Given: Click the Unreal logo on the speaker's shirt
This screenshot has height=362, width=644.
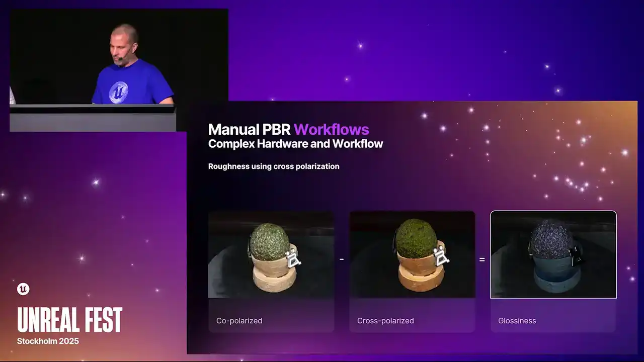Looking at the screenshot, I should coord(119,92).
